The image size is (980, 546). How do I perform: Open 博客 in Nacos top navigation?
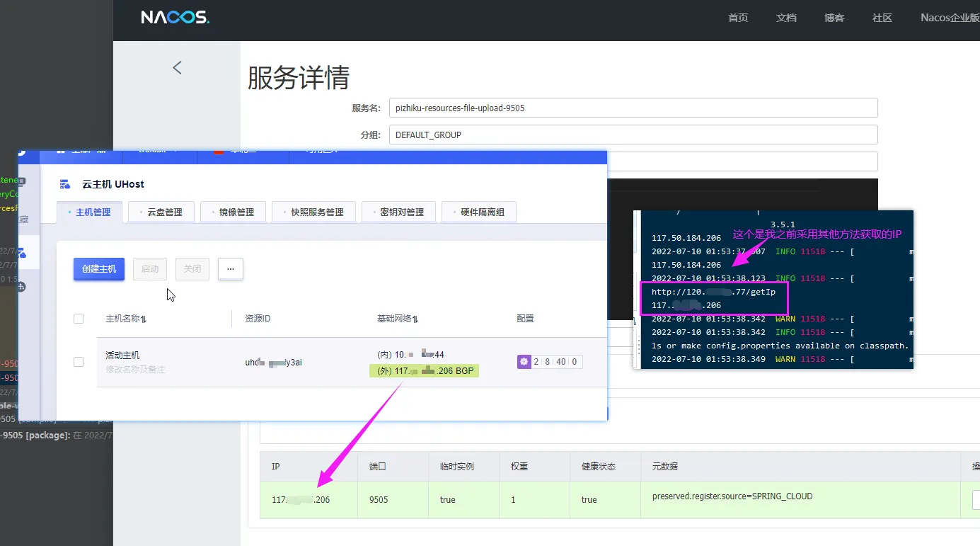834,18
